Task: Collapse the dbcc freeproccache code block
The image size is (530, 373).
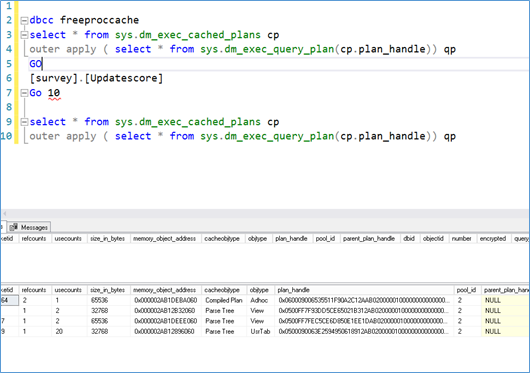Action: 24,21
